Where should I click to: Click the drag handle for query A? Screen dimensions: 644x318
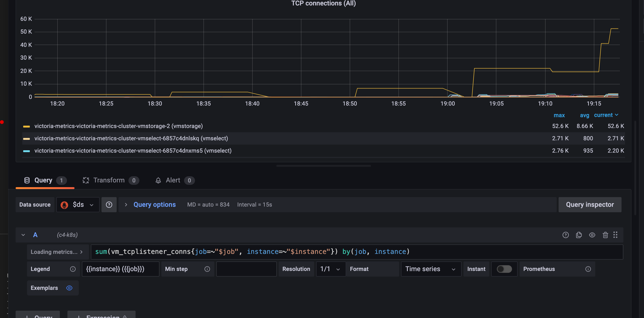[x=615, y=235]
